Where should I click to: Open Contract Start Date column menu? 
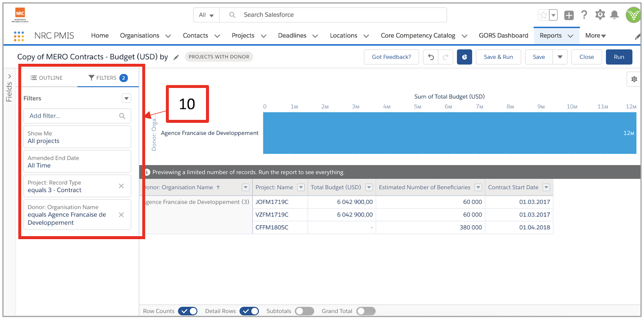[546, 188]
